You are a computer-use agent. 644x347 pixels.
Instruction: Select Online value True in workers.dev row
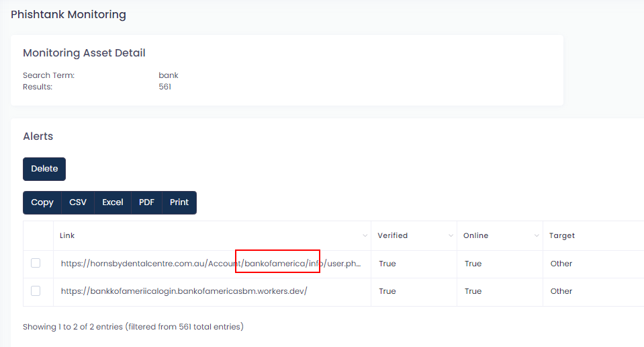coord(473,291)
